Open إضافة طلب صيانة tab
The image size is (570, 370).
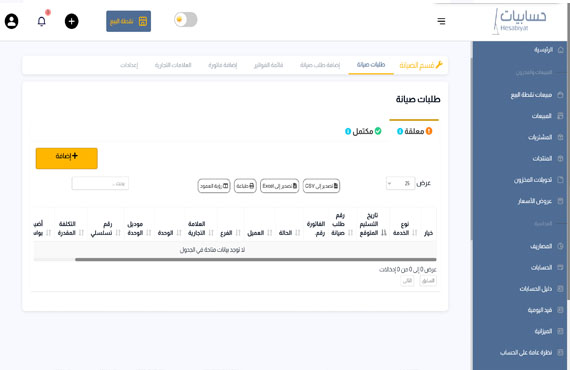point(320,65)
